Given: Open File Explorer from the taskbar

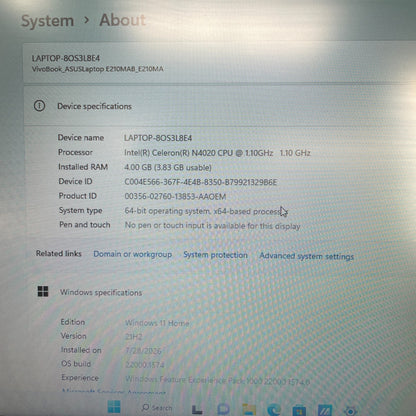Looking at the screenshot, I should pyautogui.click(x=249, y=409).
